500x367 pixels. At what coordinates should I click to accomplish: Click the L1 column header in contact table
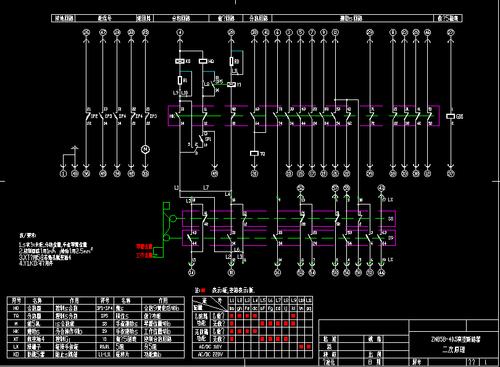point(232,300)
